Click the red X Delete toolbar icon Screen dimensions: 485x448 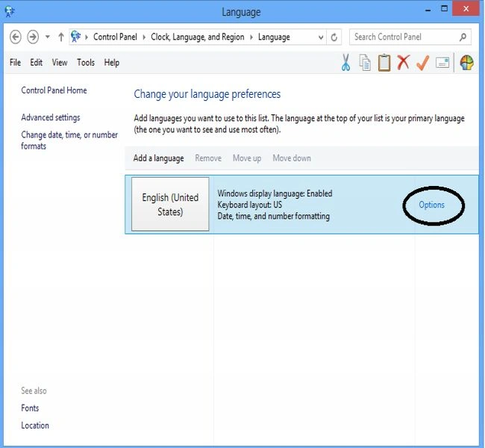[404, 62]
